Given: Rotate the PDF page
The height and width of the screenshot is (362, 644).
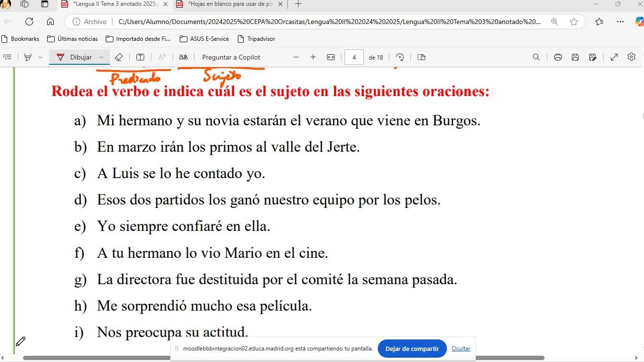Looking at the screenshot, I should pyautogui.click(x=400, y=57).
